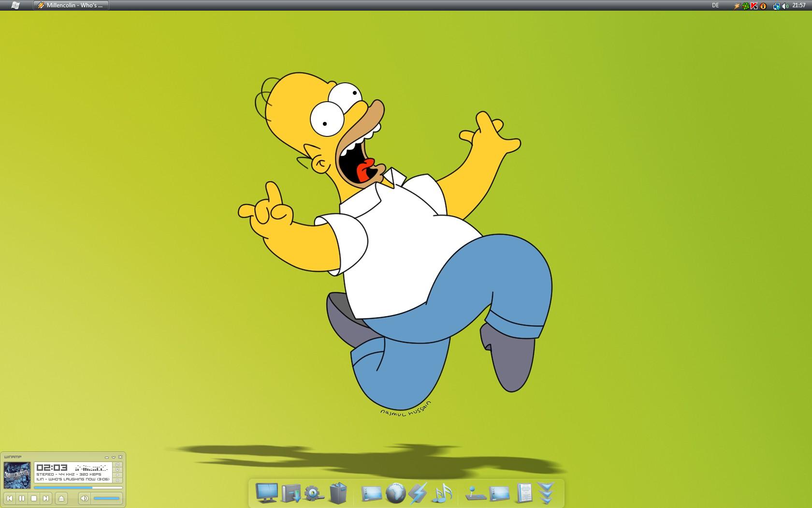Click the Winamp song seek bar
Screen dimensions: 812x508
click(x=78, y=488)
